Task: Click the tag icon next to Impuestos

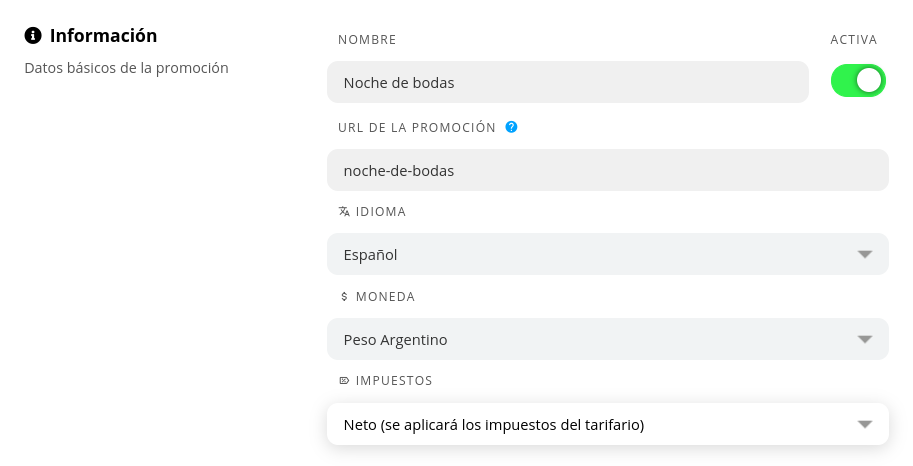Action: tap(344, 380)
